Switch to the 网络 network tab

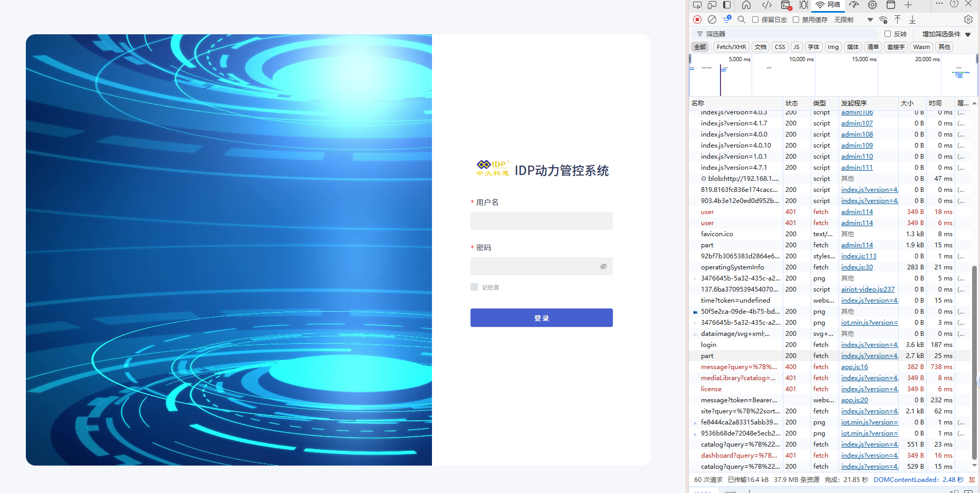tap(828, 5)
